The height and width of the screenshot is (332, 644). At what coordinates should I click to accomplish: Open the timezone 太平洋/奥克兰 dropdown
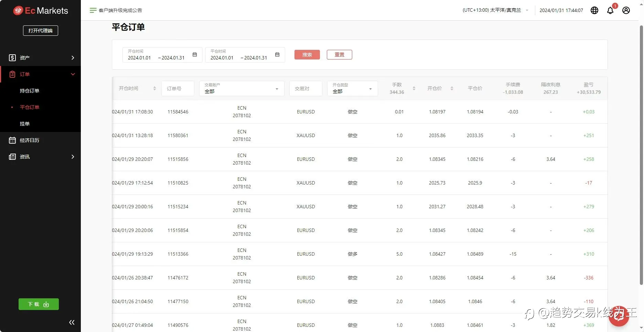(x=495, y=10)
